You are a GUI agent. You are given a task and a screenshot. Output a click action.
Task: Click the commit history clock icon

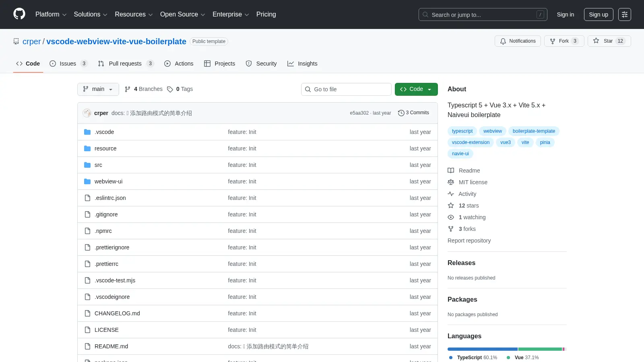(x=401, y=113)
